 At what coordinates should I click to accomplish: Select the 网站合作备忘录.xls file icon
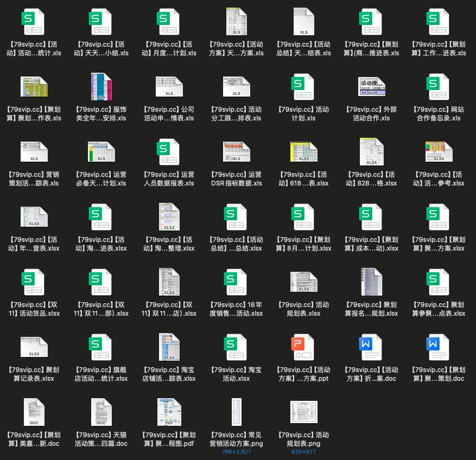coord(439,87)
